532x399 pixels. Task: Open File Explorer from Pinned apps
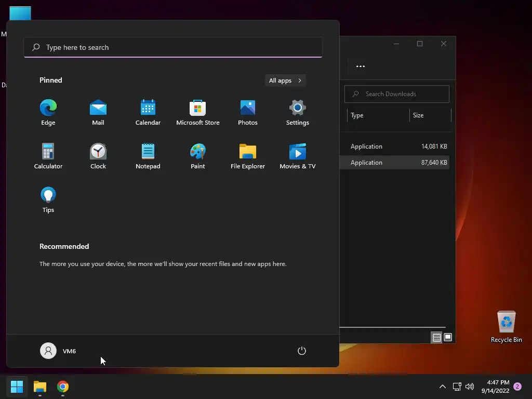pos(248,156)
